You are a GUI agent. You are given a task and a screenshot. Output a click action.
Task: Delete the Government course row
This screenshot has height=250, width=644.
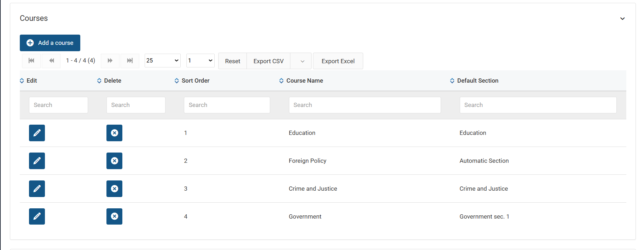click(x=114, y=216)
